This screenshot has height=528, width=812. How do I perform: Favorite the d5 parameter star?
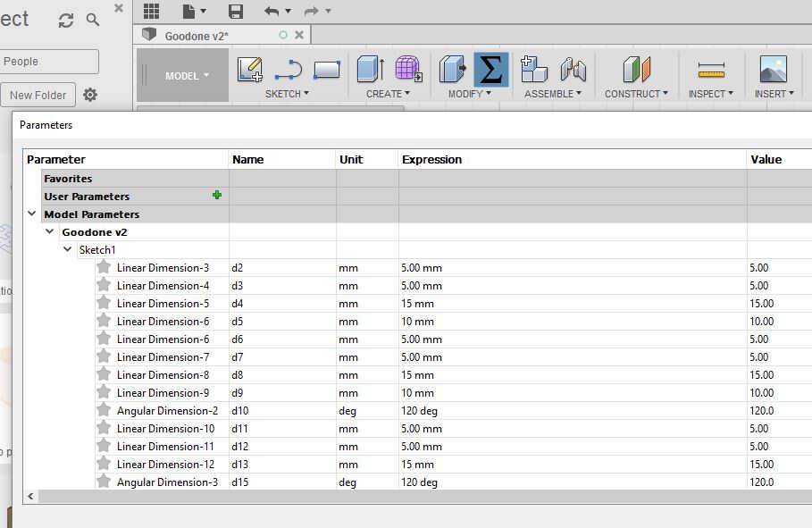104,321
